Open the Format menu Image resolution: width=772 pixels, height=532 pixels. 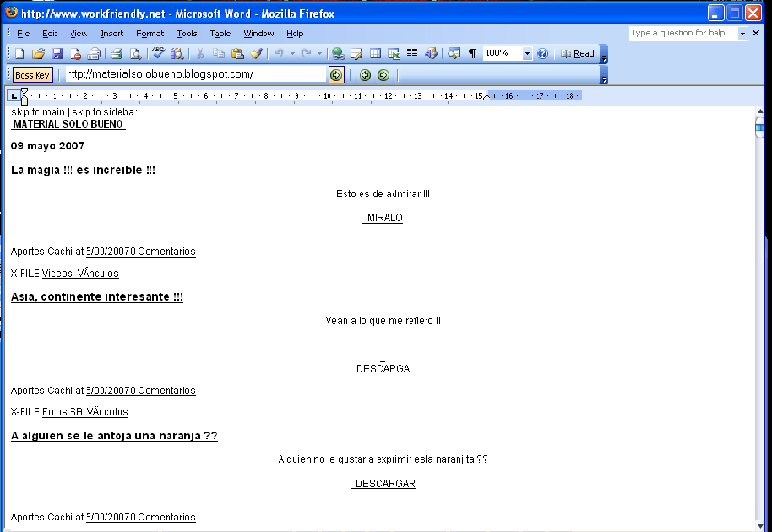[x=150, y=34]
